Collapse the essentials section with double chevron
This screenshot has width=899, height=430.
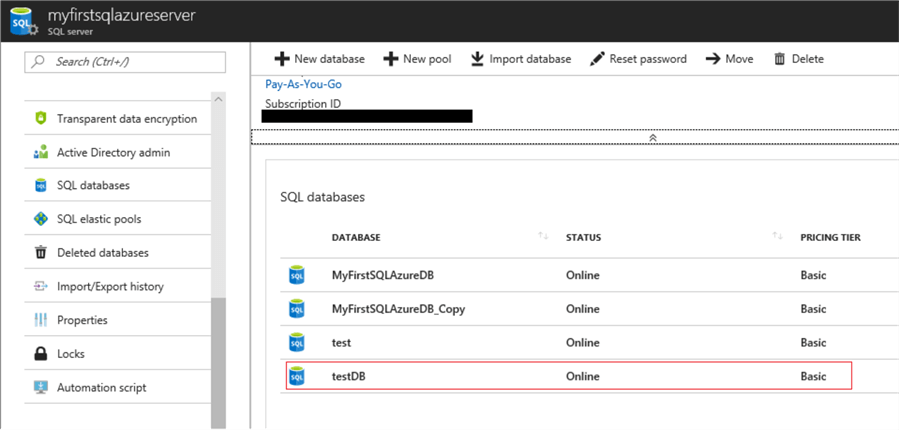653,138
